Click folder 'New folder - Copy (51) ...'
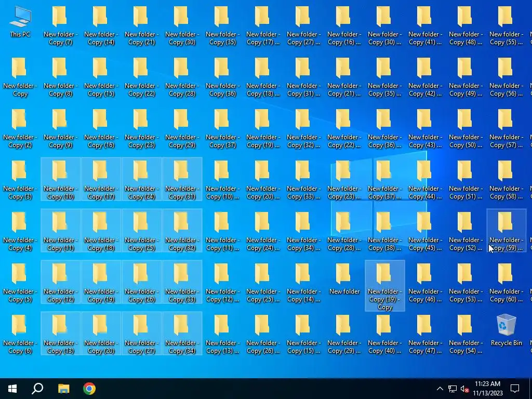Viewport: 532px width, 399px height. pyautogui.click(x=465, y=180)
